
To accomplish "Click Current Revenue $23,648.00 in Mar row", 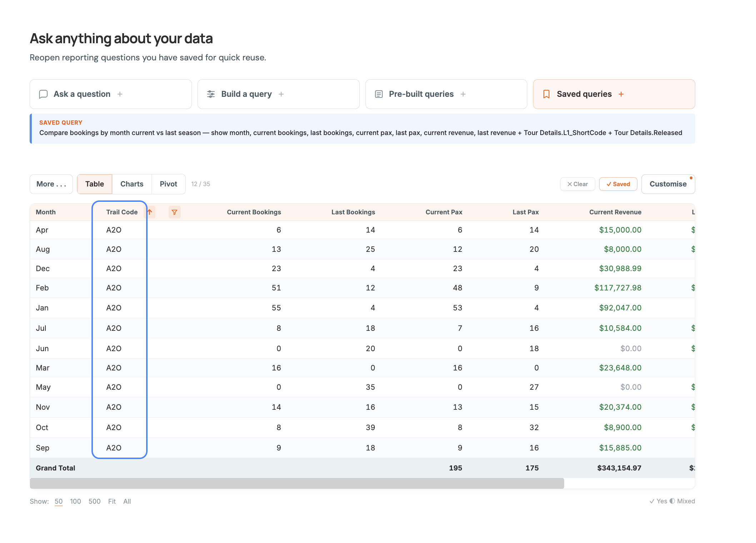I will 620,368.
